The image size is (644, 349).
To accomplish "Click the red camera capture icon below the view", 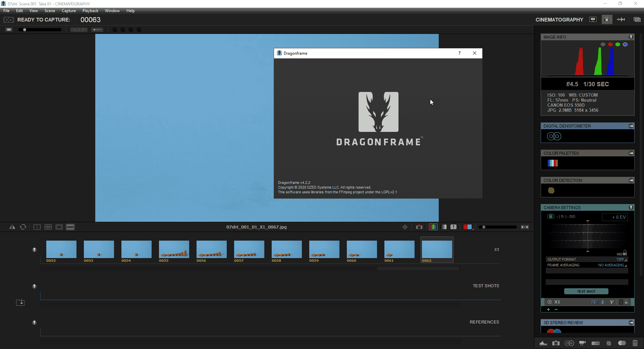I will 419,227.
